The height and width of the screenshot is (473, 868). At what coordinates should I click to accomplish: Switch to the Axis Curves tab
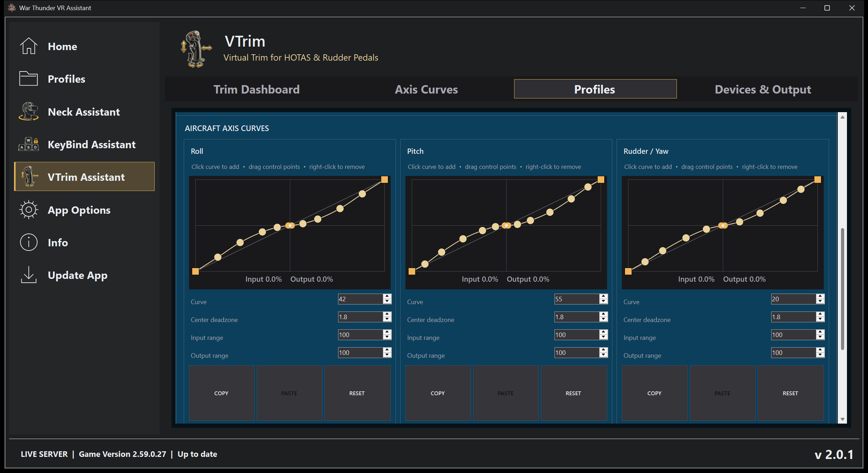click(426, 89)
